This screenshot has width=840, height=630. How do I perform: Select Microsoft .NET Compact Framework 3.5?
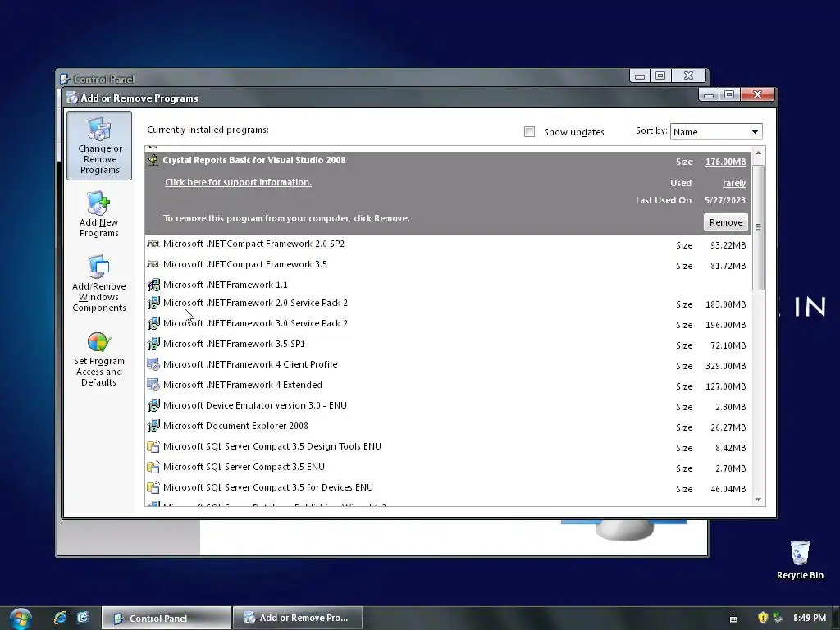(x=244, y=264)
